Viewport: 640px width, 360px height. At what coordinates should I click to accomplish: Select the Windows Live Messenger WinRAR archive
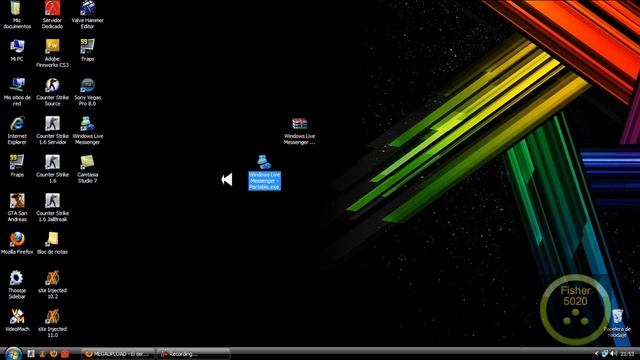(x=299, y=131)
